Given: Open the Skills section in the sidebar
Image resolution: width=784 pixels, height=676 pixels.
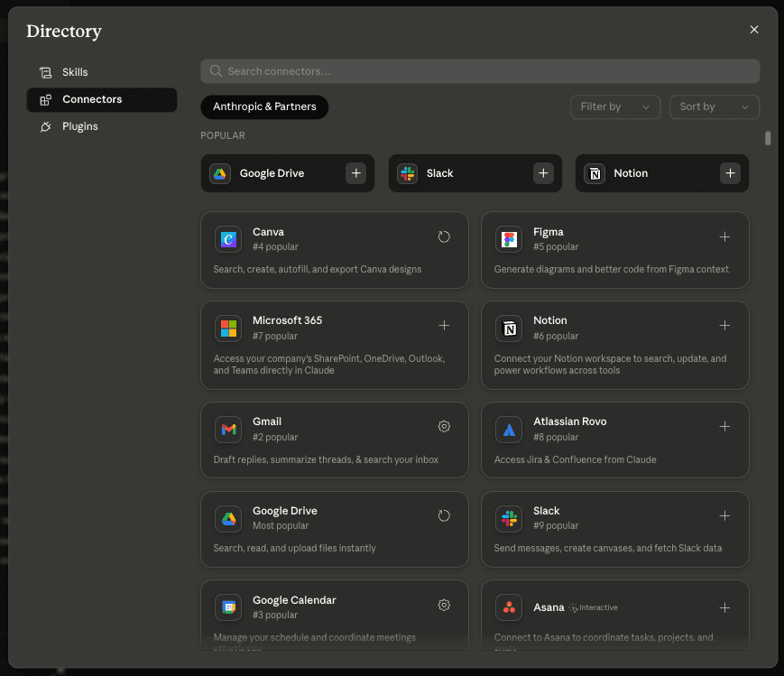Looking at the screenshot, I should click(102, 72).
